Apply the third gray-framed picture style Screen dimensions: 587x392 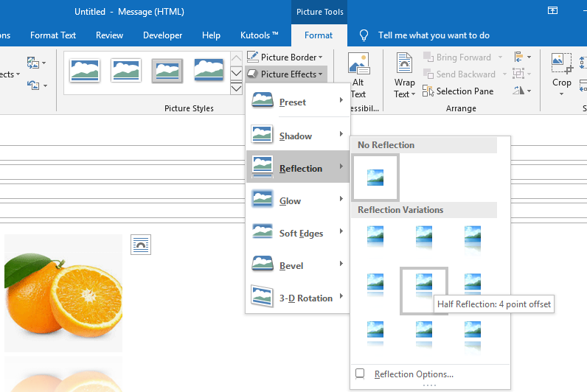point(167,70)
